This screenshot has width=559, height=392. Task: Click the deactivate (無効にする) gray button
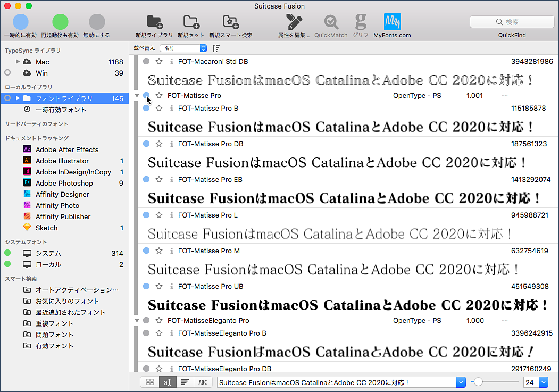[97, 22]
